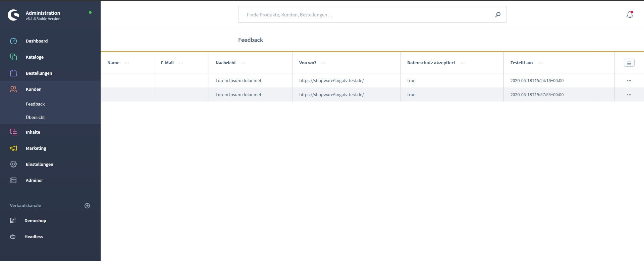The height and width of the screenshot is (261, 644).
Task: Open Bestellungen menu entry
Action: click(39, 73)
